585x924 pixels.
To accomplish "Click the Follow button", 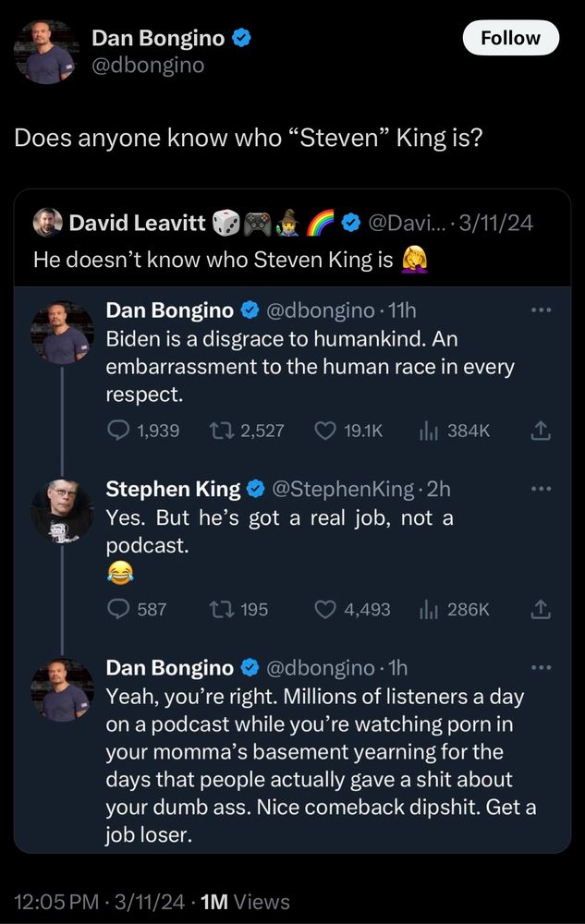I will coord(511,38).
